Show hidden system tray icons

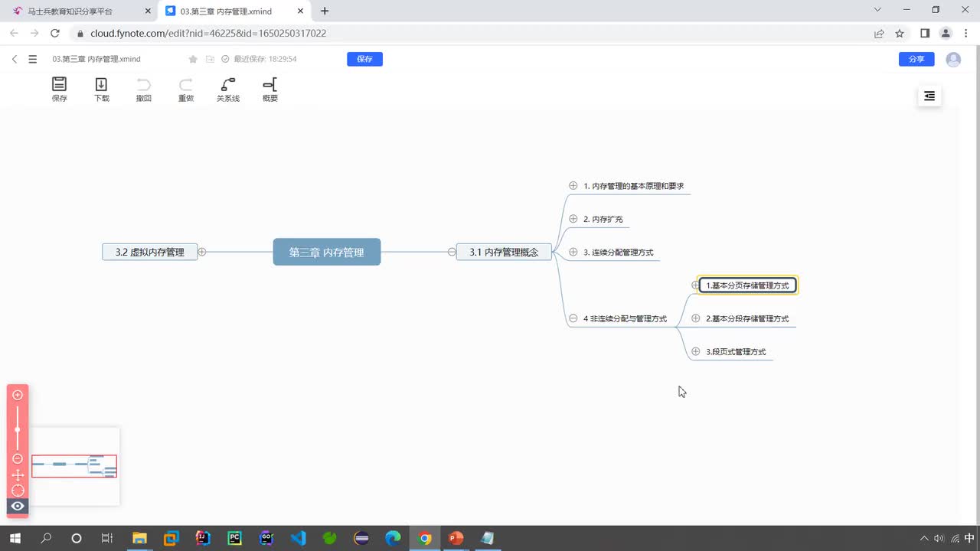[924, 538]
